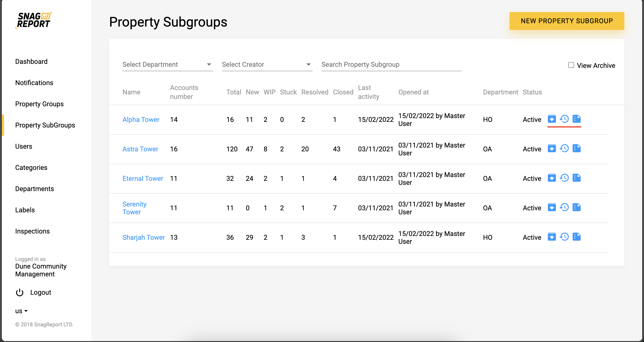Archive the Sharjah Tower subgroup
Viewport: 644px width, 342px height.
552,237
